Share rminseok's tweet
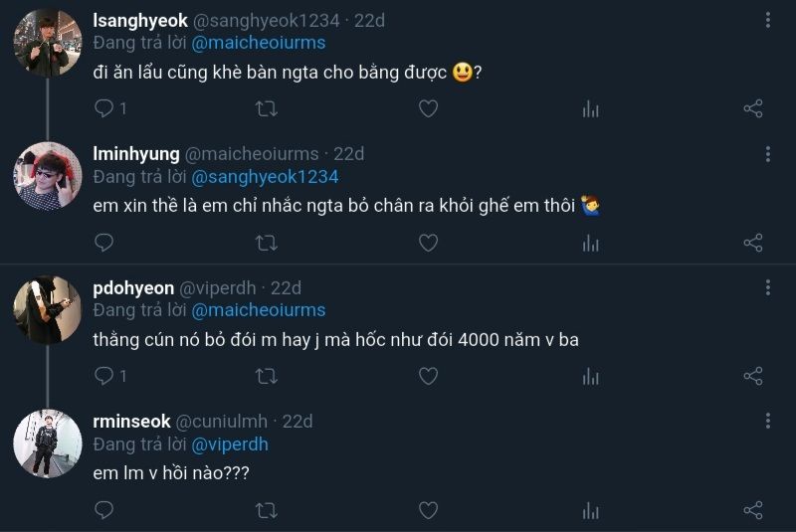Image resolution: width=796 pixels, height=532 pixels. pyautogui.click(x=753, y=510)
